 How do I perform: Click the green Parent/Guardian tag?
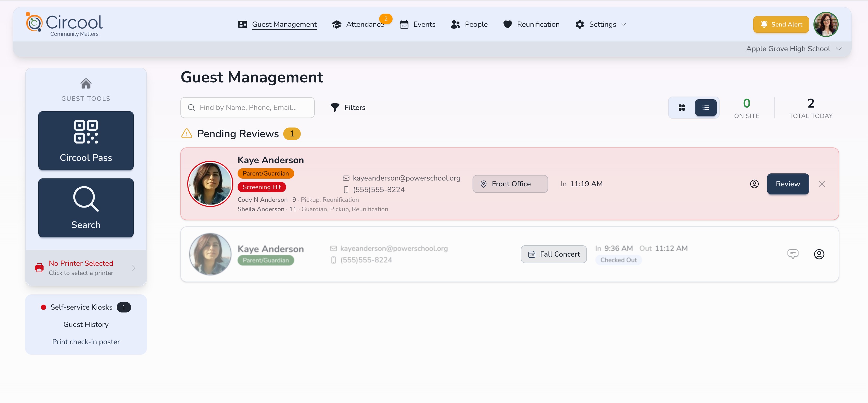266,260
